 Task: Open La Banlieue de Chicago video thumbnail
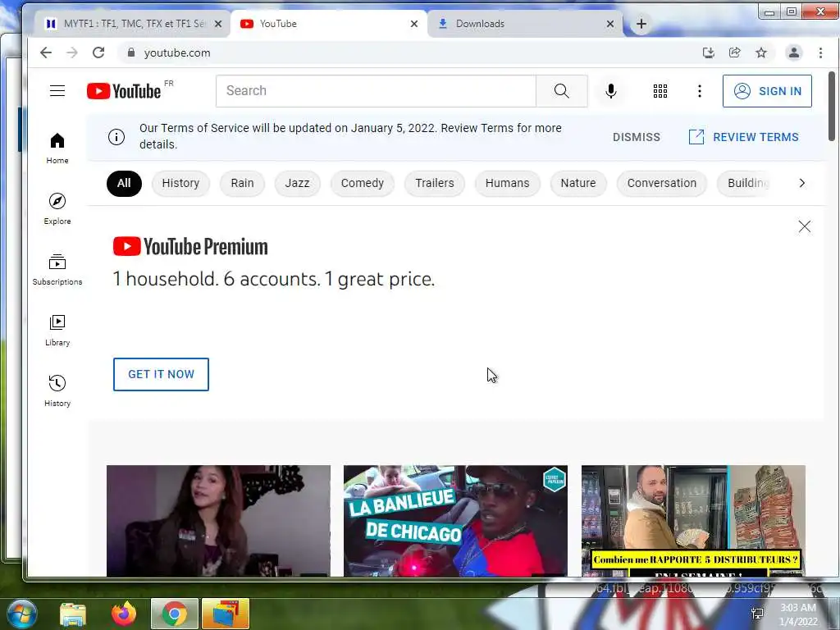(x=455, y=521)
